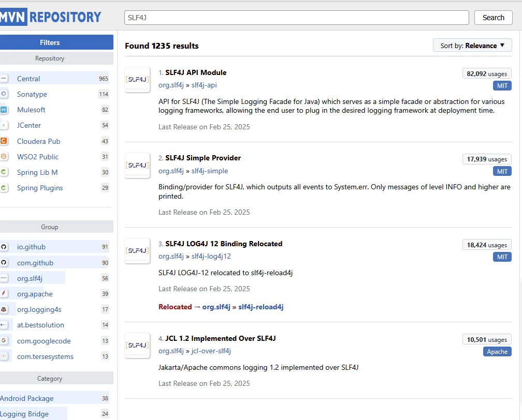Click the JCenter repository icon

[x=4, y=125]
